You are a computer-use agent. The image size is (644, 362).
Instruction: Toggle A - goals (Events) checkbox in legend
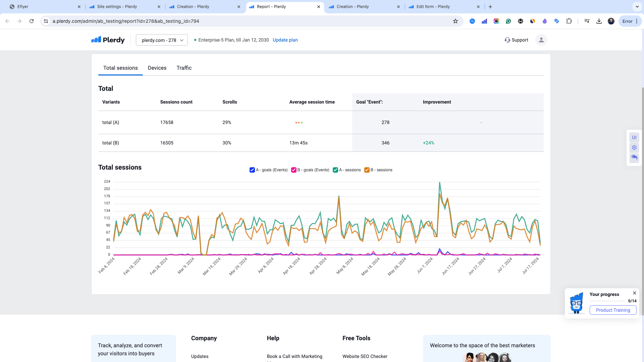(252, 170)
